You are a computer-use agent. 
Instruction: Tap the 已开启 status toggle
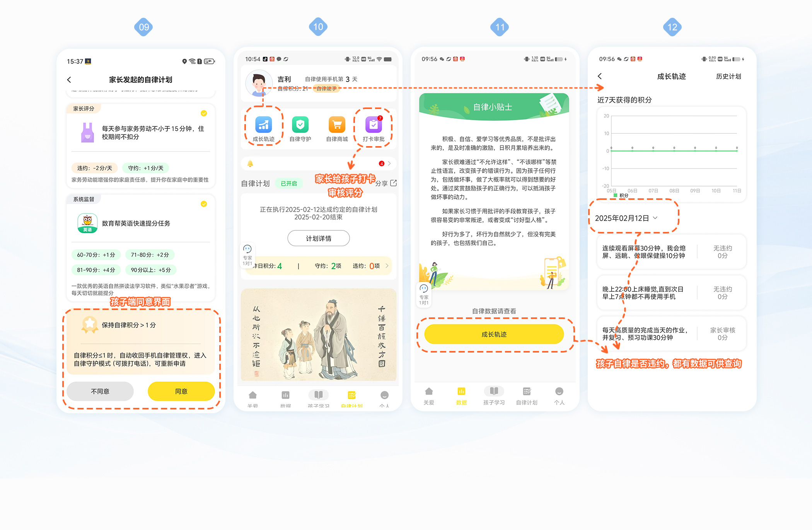point(289,183)
